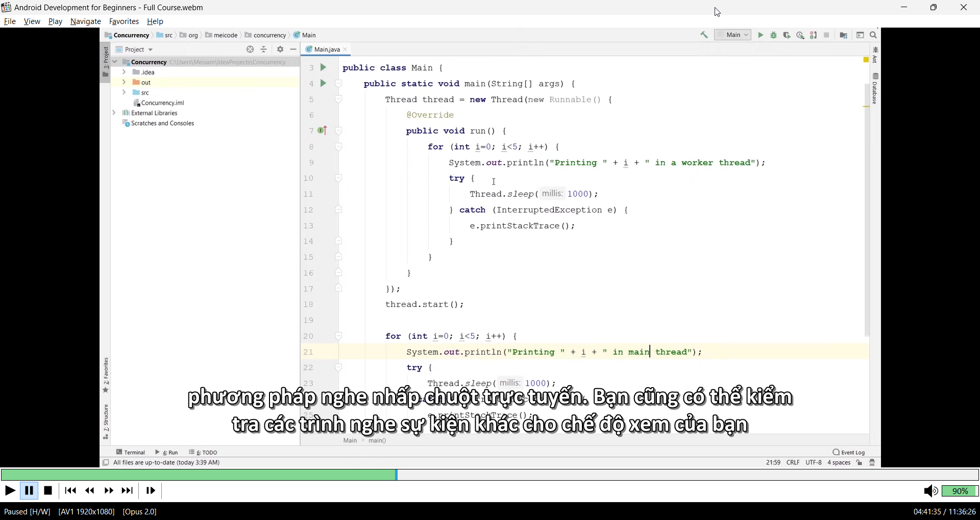This screenshot has width=980, height=520.
Task: Click the time display in the status bar
Action: coord(944,511)
